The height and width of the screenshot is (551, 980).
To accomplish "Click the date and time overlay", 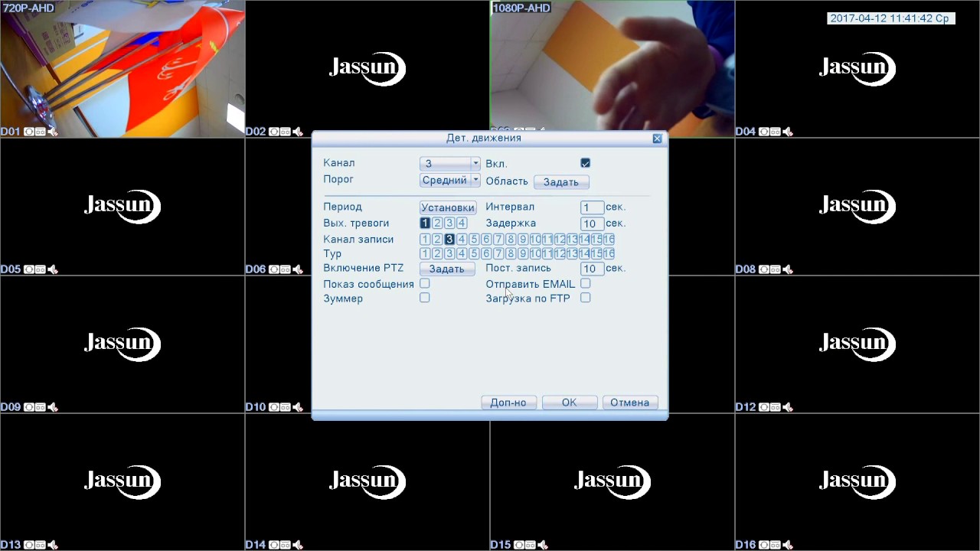I will pos(891,18).
